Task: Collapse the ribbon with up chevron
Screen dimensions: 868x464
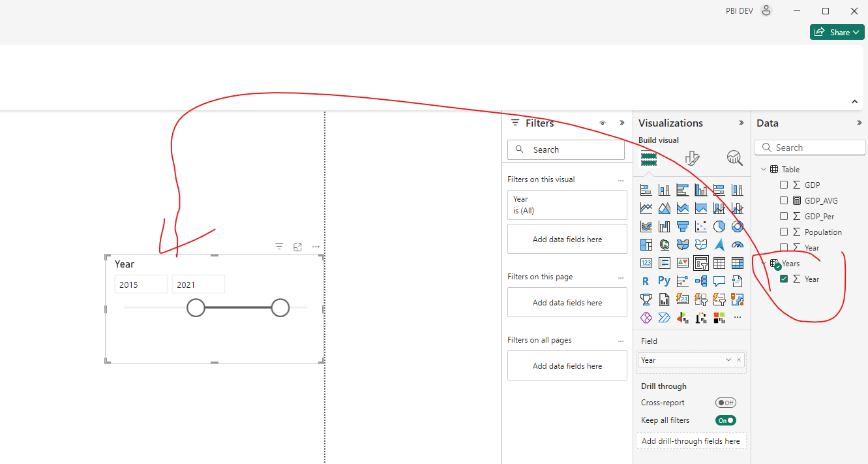Action: (x=854, y=101)
